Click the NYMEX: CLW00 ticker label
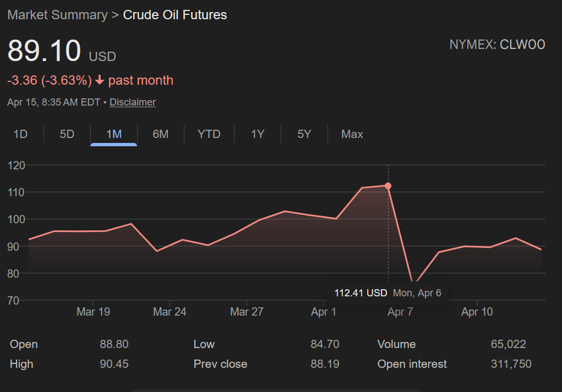 [x=497, y=45]
